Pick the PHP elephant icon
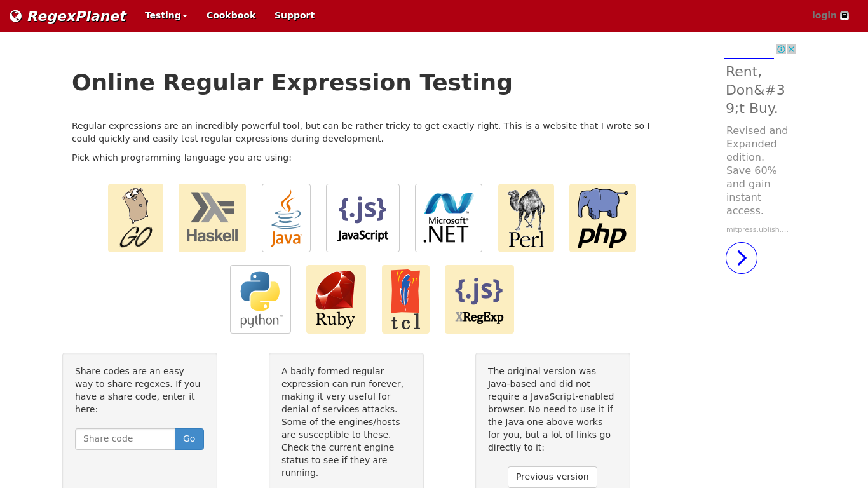 coord(602,218)
